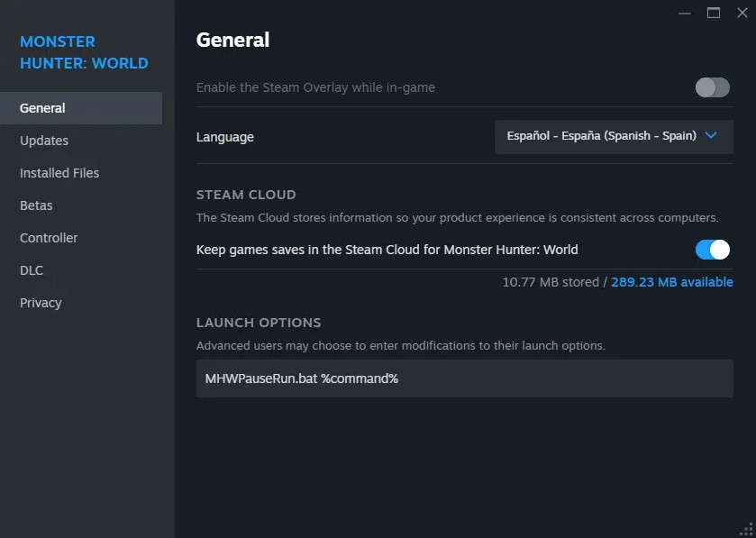Minimize the properties window
Viewport: 756px width, 538px height.
click(685, 13)
